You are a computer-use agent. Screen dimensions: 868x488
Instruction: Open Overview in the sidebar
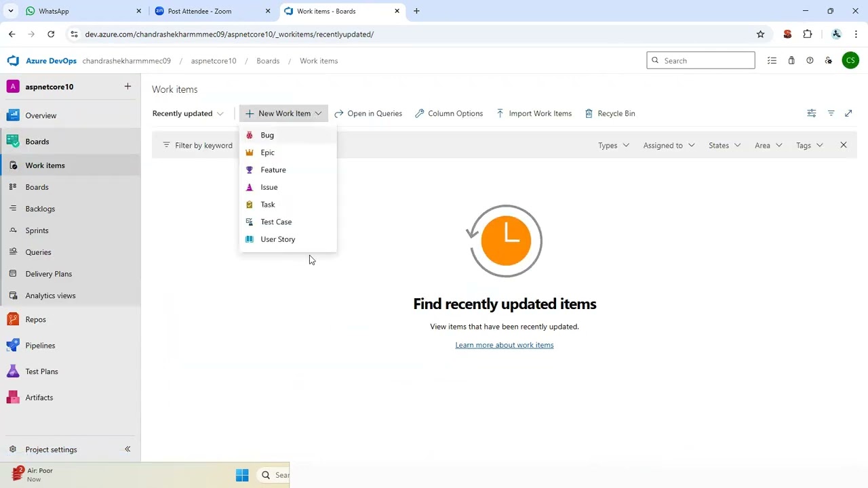71,115
